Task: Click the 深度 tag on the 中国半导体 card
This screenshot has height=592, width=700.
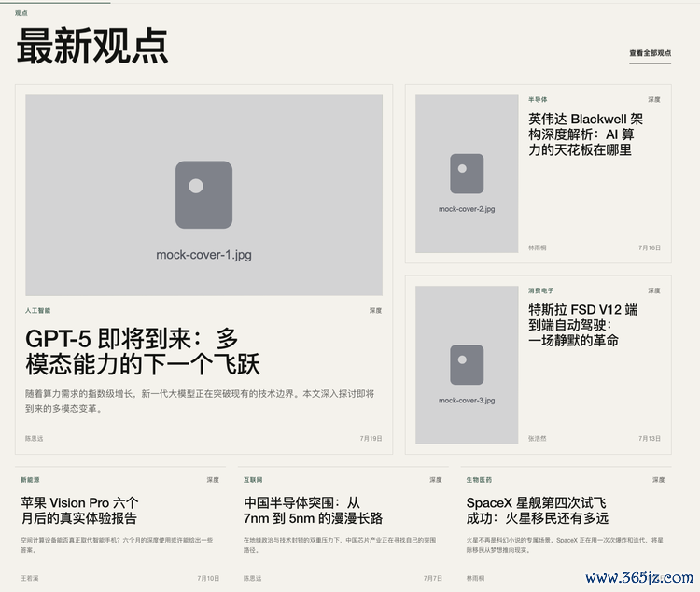Action: [436, 480]
